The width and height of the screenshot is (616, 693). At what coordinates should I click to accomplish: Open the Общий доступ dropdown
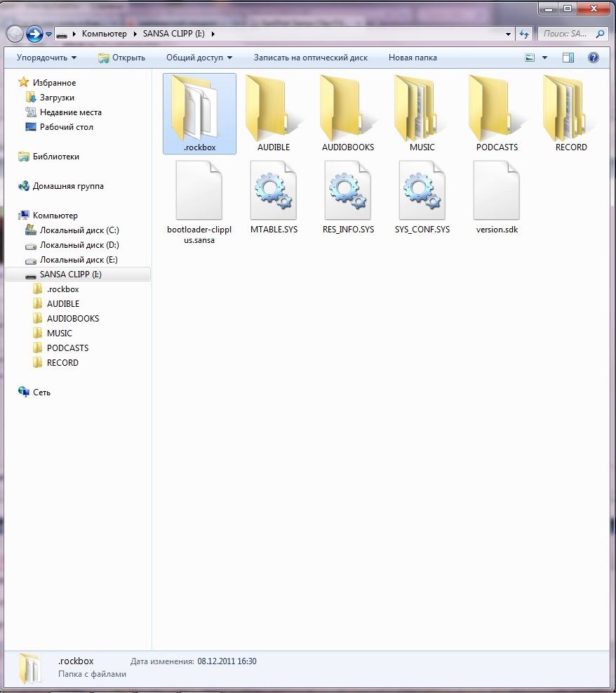coord(199,58)
